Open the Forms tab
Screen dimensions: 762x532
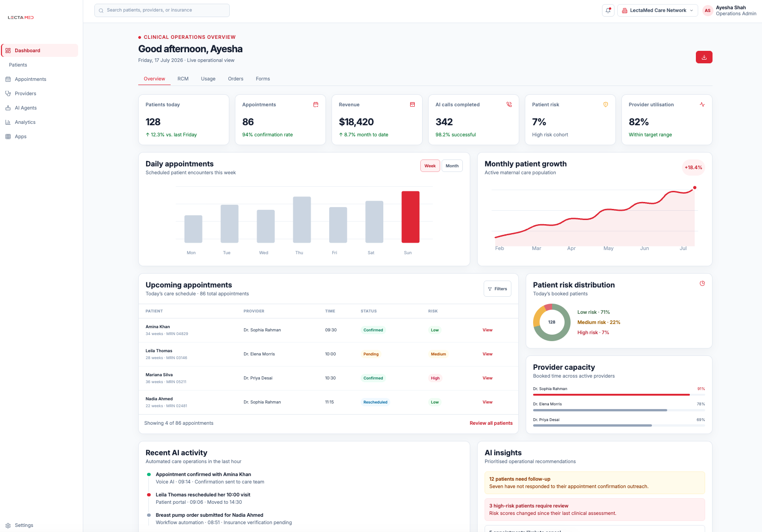tap(263, 79)
